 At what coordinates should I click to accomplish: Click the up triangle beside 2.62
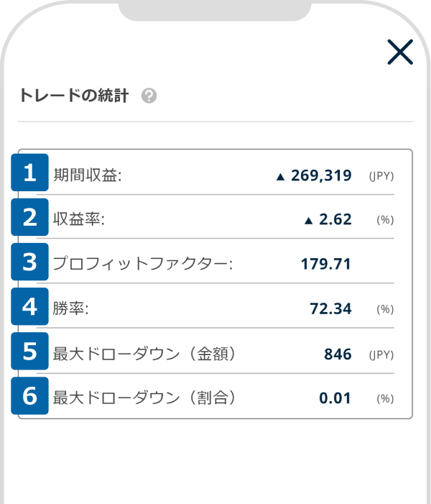(x=309, y=221)
